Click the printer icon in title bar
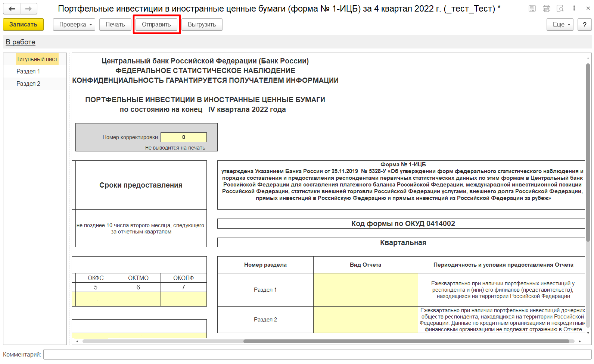This screenshot has height=364, width=594. point(547,9)
